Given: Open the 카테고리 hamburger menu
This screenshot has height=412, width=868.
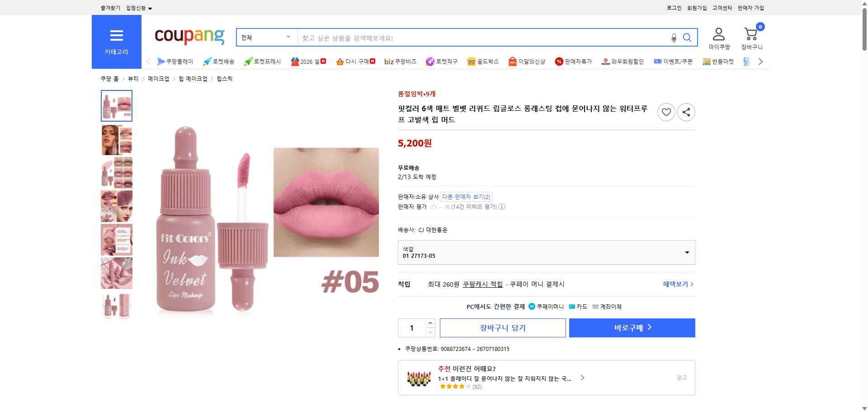Looking at the screenshot, I should (117, 36).
